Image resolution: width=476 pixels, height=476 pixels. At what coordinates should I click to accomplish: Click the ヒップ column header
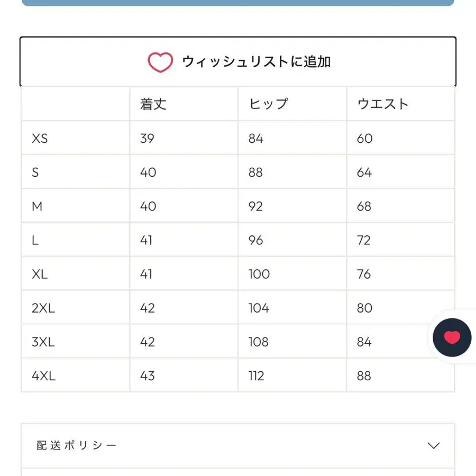(x=267, y=104)
